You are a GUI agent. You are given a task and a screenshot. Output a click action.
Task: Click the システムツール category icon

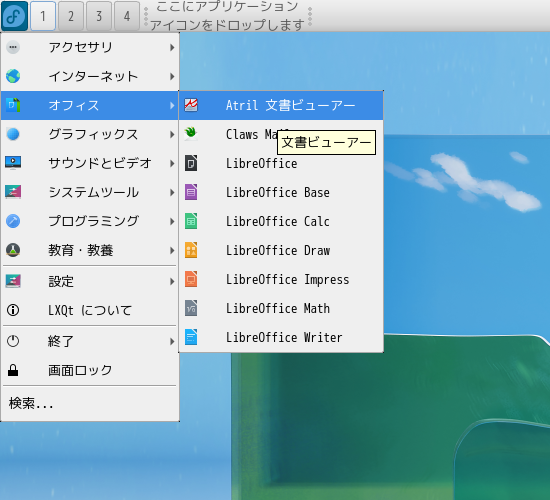[x=13, y=192]
